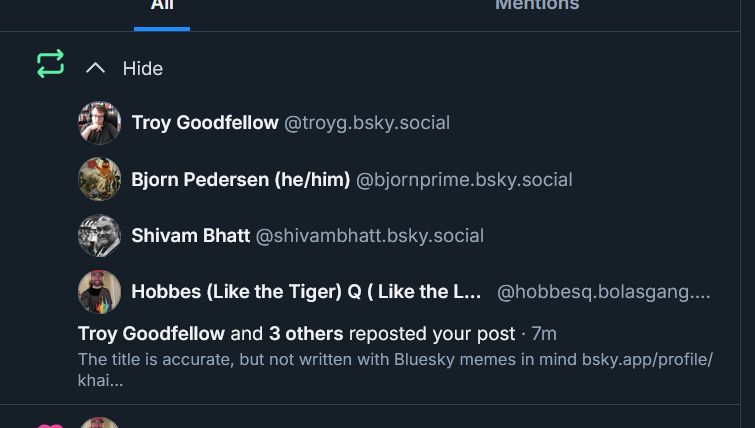The width and height of the screenshot is (755, 428).
Task: Open the reposted post text preview
Action: (x=395, y=369)
